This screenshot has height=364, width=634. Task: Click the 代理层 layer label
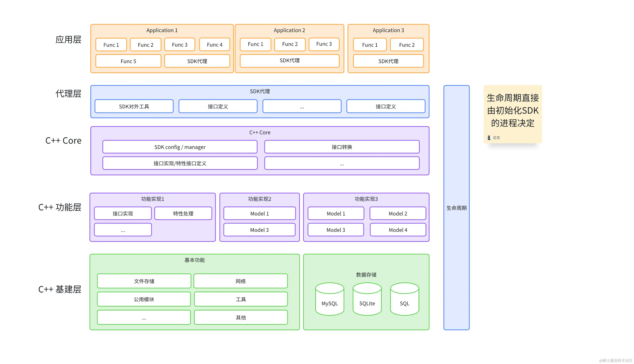click(68, 93)
